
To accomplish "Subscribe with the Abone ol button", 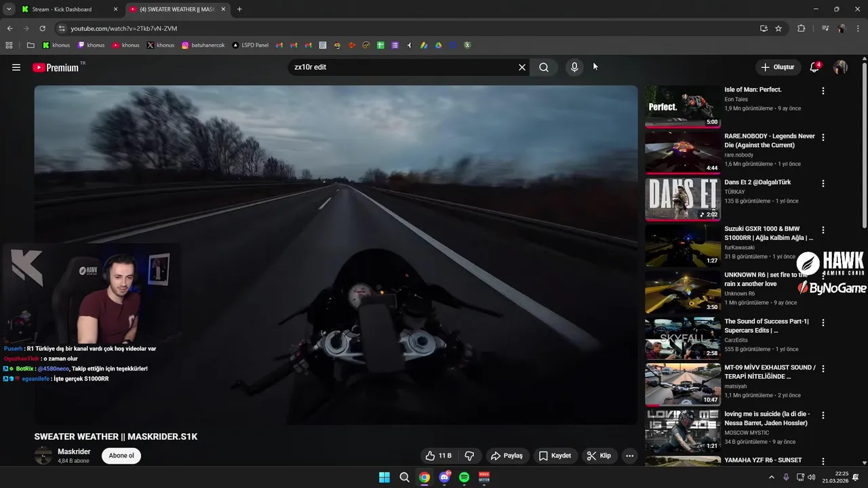I will tap(121, 455).
